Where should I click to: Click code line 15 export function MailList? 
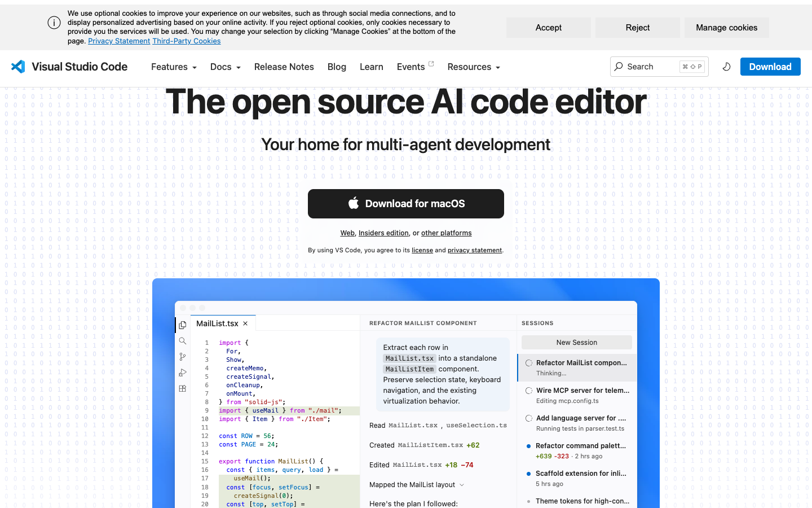click(x=271, y=461)
